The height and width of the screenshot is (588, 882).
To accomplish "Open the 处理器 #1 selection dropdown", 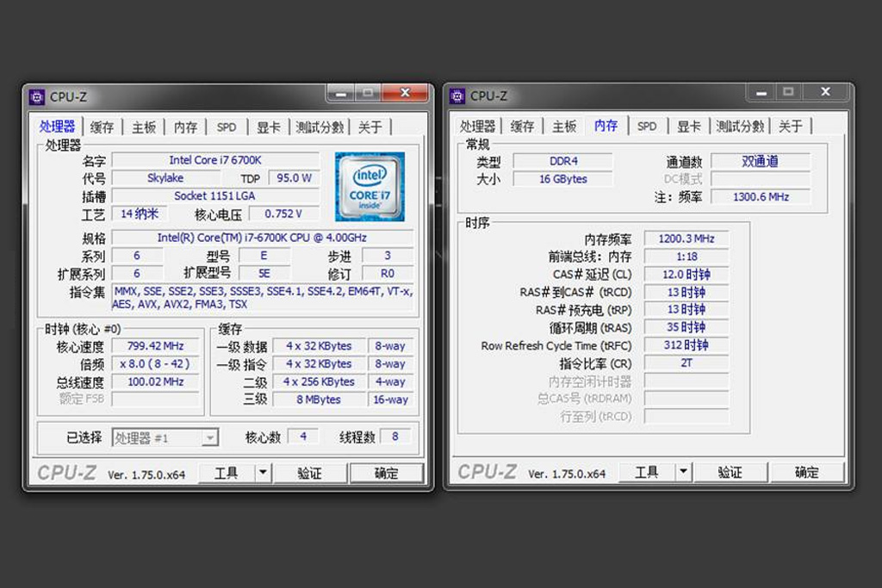I will [209, 437].
